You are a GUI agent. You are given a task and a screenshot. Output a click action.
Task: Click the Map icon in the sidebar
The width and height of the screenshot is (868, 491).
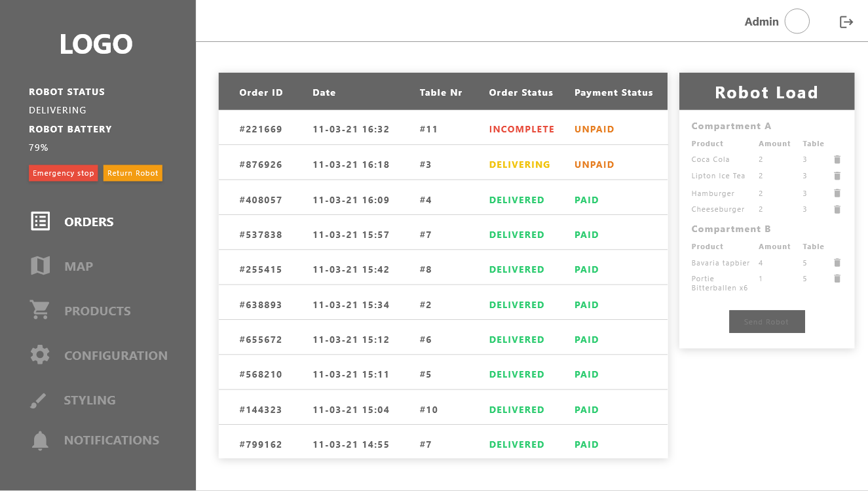point(41,266)
